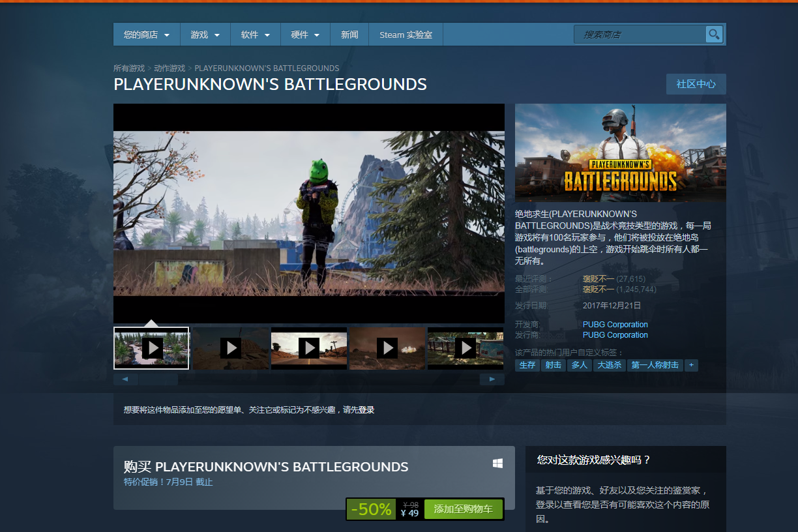Image resolution: width=798 pixels, height=532 pixels.
Task: Play the fourth video thumbnail with brown field
Action: pos(387,348)
